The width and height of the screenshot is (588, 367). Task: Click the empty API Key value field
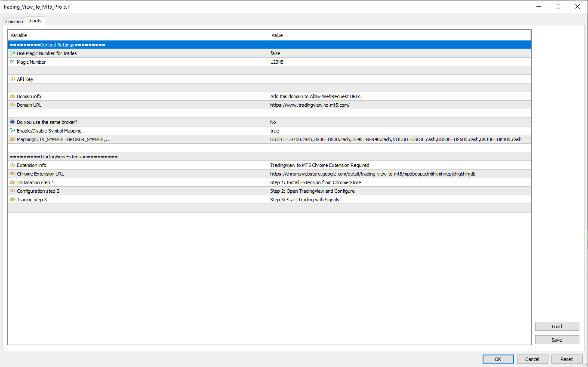coord(400,79)
